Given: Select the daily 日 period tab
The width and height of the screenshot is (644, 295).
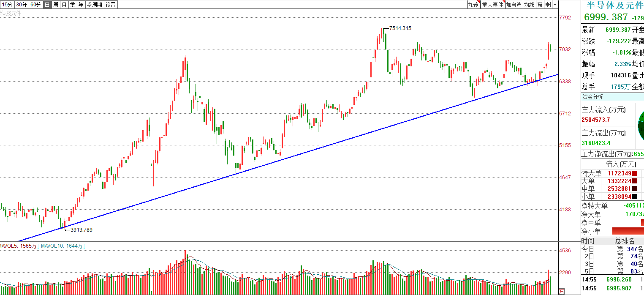Looking at the screenshot, I should click(x=47, y=5).
